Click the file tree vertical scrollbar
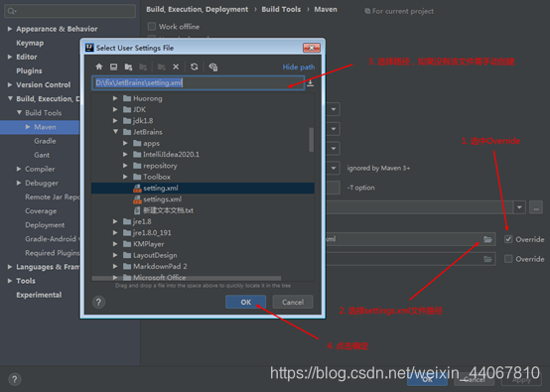The width and height of the screenshot is (550, 392). click(311, 140)
